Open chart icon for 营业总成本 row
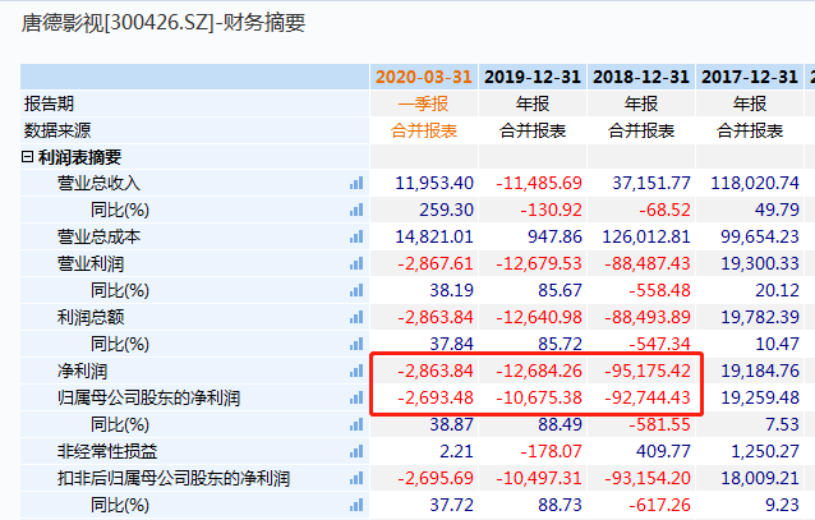Screen dimensions: 815x520 [357, 237]
